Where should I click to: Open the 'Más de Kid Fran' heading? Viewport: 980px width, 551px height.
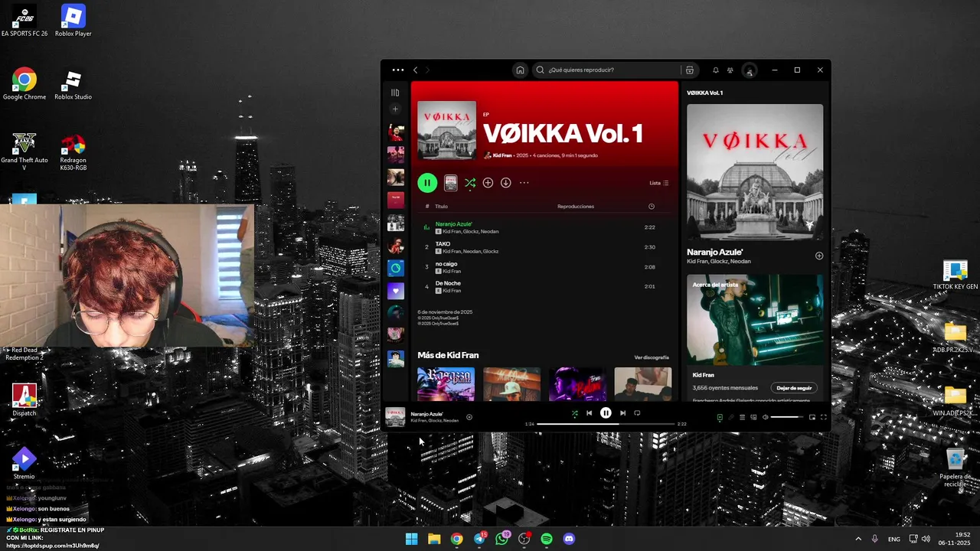[448, 355]
